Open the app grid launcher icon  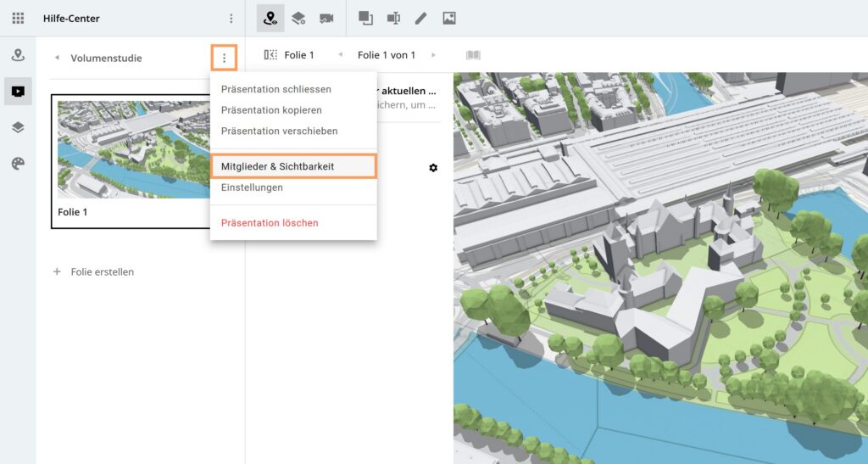pyautogui.click(x=18, y=18)
